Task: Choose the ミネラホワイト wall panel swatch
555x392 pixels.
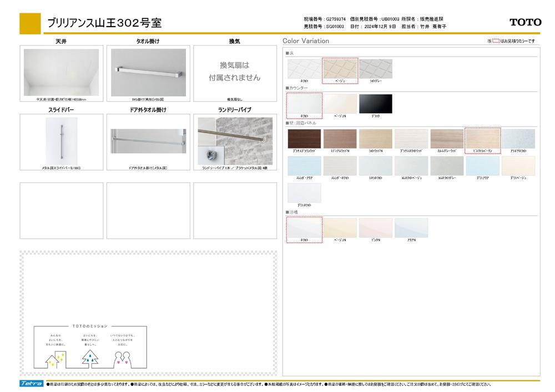Action: pos(376,166)
